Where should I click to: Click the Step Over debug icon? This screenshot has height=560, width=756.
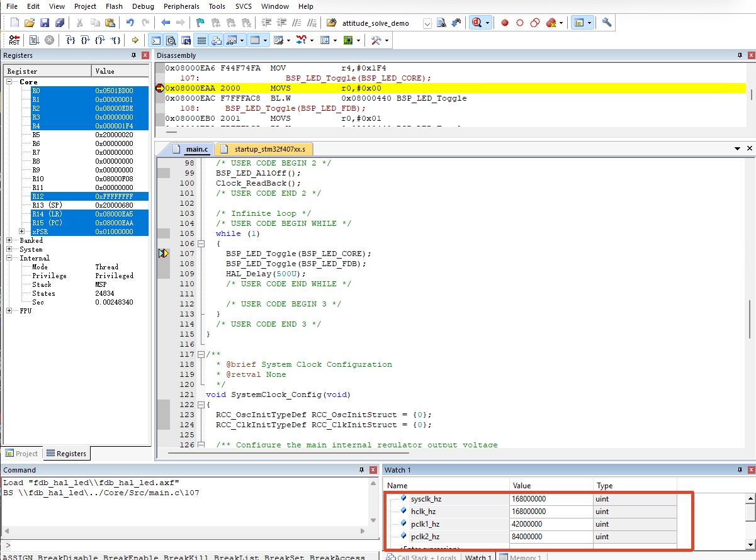[86, 40]
